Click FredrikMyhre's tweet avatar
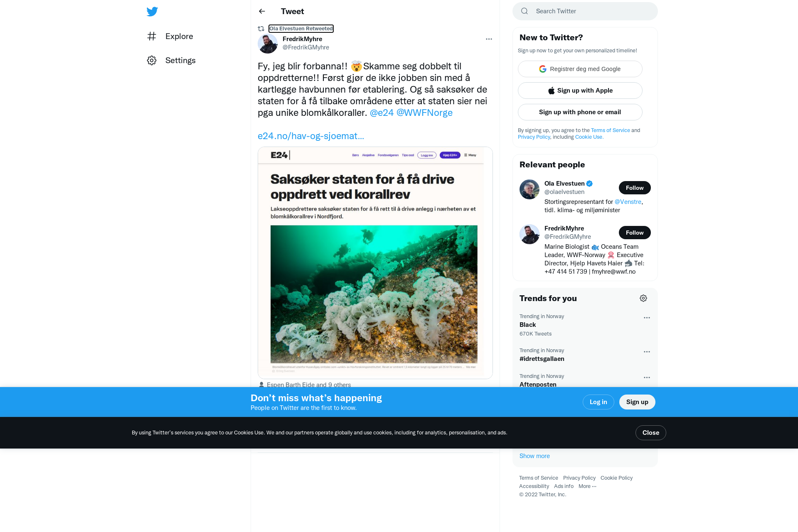This screenshot has width=798, height=532. pyautogui.click(x=268, y=44)
